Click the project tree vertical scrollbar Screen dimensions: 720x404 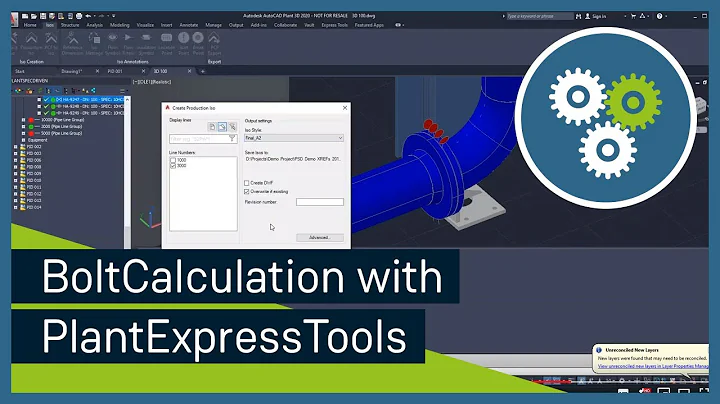pyautogui.click(x=127, y=172)
